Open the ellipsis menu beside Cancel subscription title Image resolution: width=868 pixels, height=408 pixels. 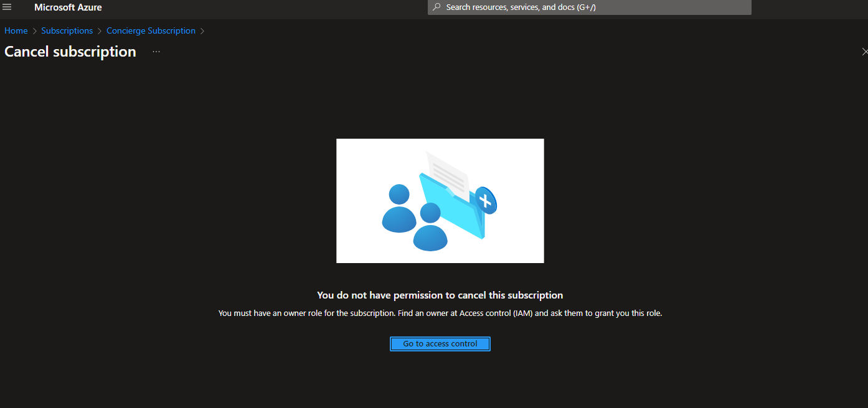[155, 52]
